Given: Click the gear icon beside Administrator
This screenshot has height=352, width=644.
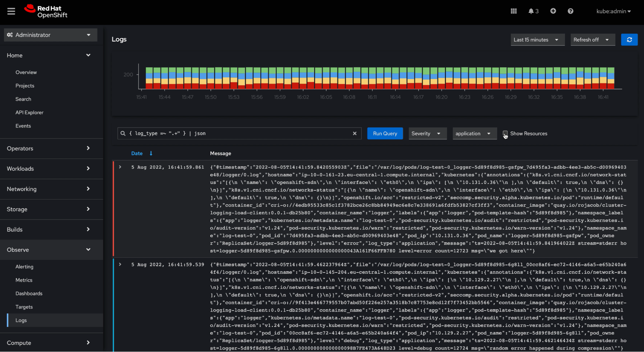Looking at the screenshot, I should [10, 35].
